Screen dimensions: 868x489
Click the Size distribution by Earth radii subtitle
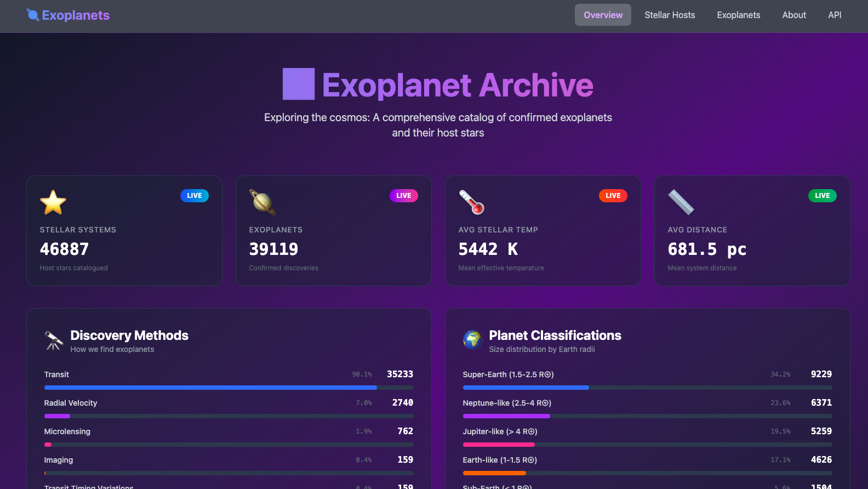pyautogui.click(x=542, y=349)
